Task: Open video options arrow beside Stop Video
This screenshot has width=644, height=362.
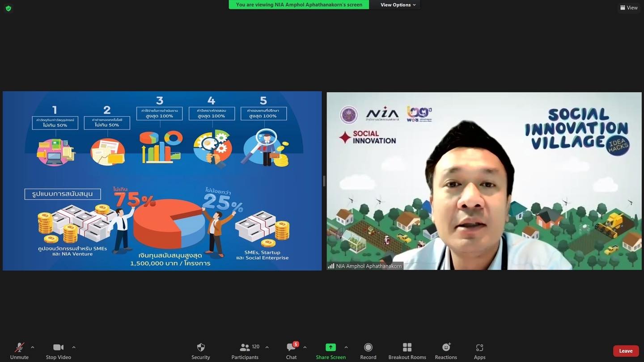Action: coord(74,347)
